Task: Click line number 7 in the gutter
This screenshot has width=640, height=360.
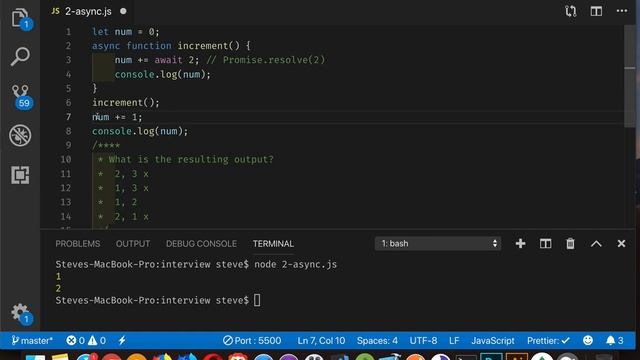Action: click(x=68, y=117)
